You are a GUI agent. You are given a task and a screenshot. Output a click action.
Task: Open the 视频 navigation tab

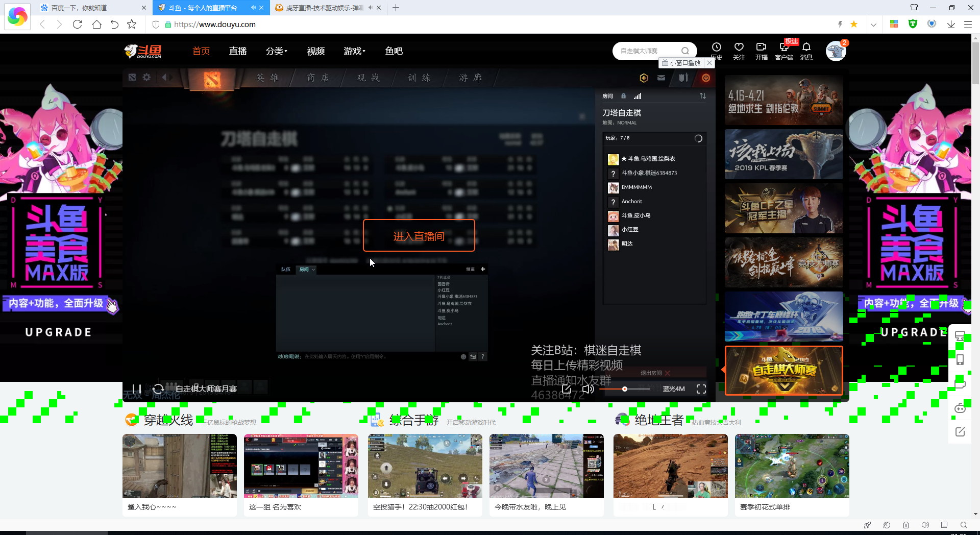pyautogui.click(x=316, y=51)
